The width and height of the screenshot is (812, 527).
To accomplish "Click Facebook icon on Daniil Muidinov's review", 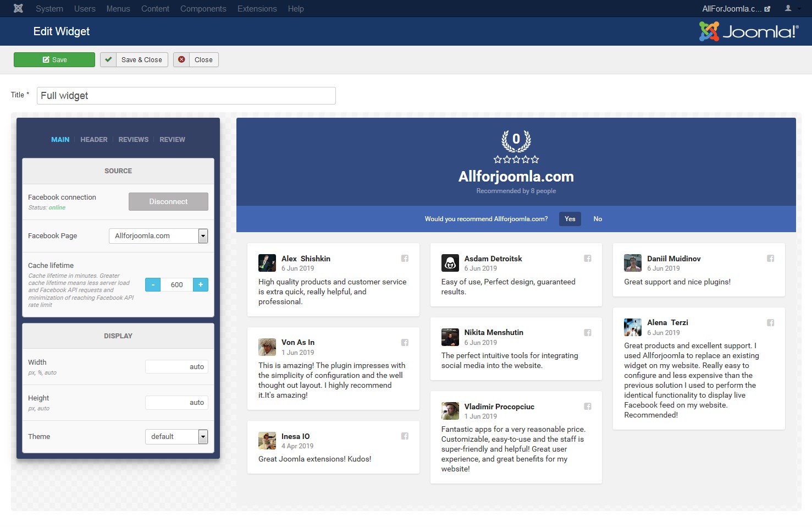I will click(x=770, y=259).
